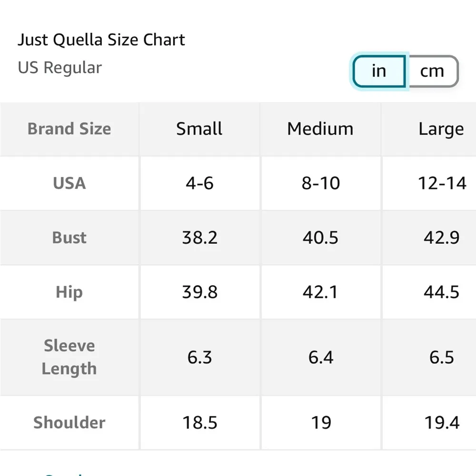This screenshot has width=476, height=476.
Task: Select the Small column header
Action: (199, 129)
